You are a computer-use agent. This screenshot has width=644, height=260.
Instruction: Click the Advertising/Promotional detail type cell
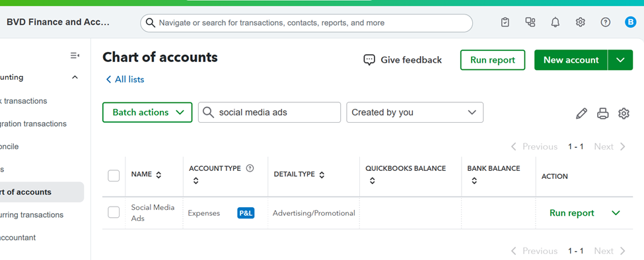(314, 213)
